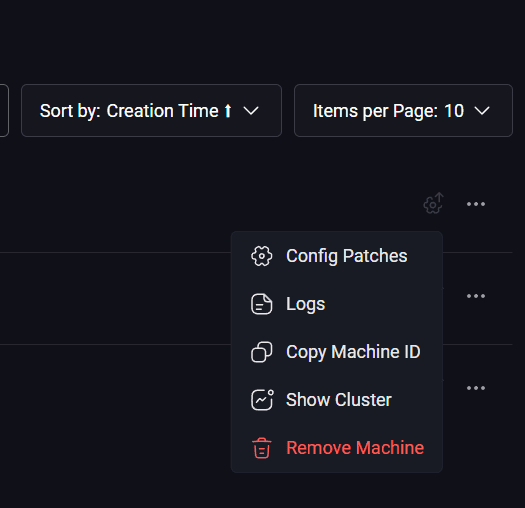Click the document icon beside Logs

(x=261, y=304)
